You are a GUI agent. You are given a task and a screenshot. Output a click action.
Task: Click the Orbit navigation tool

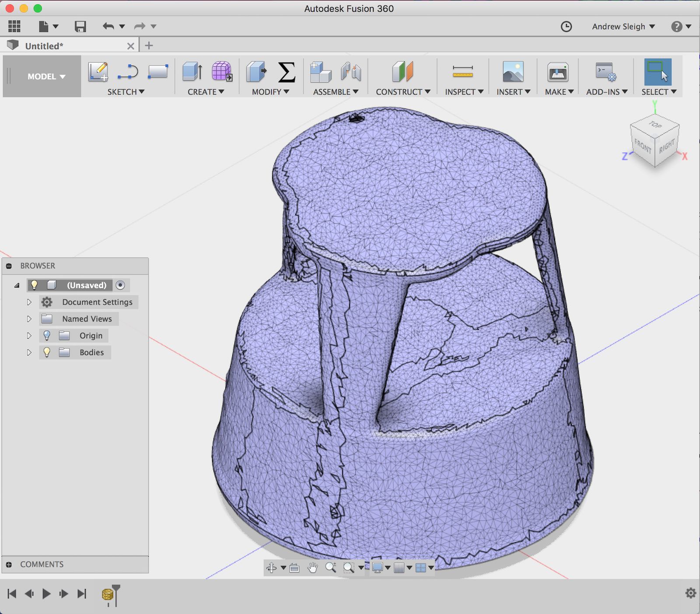point(271,568)
